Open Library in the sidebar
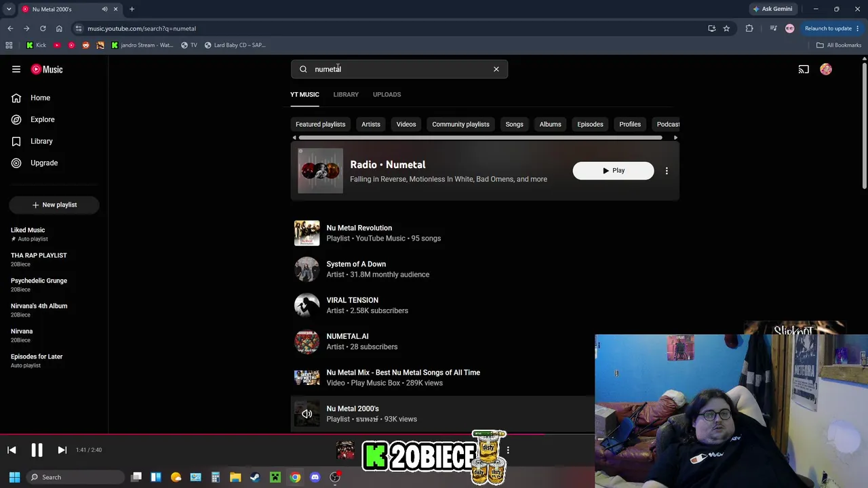868x488 pixels. [x=54, y=141]
